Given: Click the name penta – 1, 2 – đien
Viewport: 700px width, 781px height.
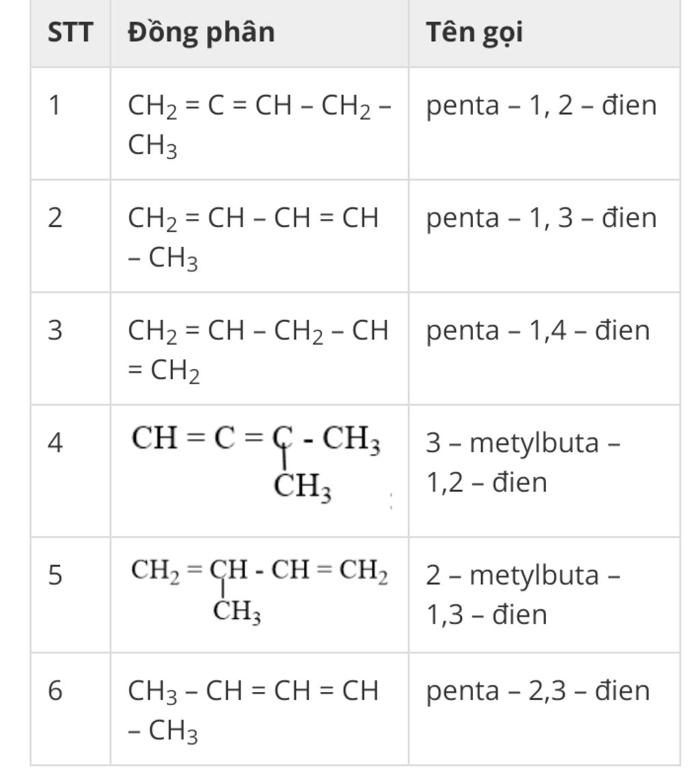Looking at the screenshot, I should [541, 105].
